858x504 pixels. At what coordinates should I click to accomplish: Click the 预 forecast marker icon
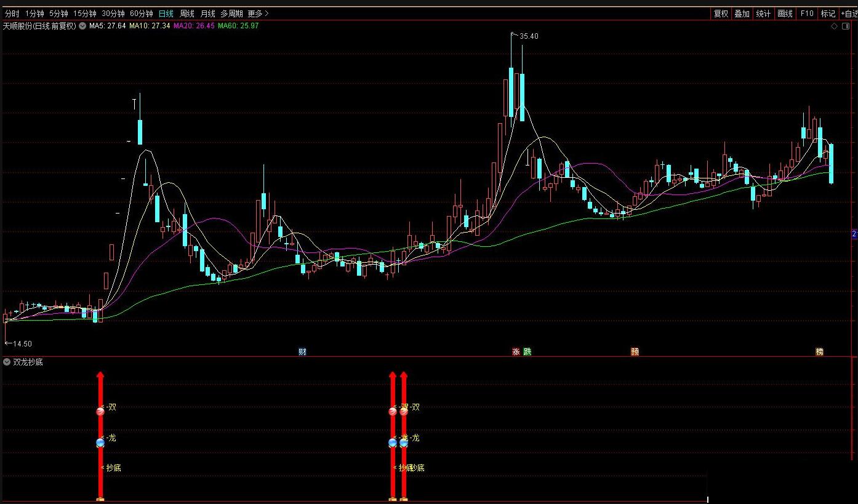pyautogui.click(x=635, y=352)
